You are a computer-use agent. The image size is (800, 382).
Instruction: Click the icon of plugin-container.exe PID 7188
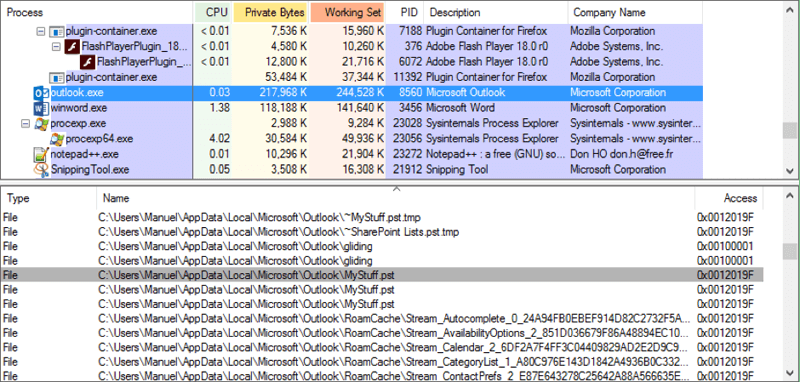click(x=57, y=32)
